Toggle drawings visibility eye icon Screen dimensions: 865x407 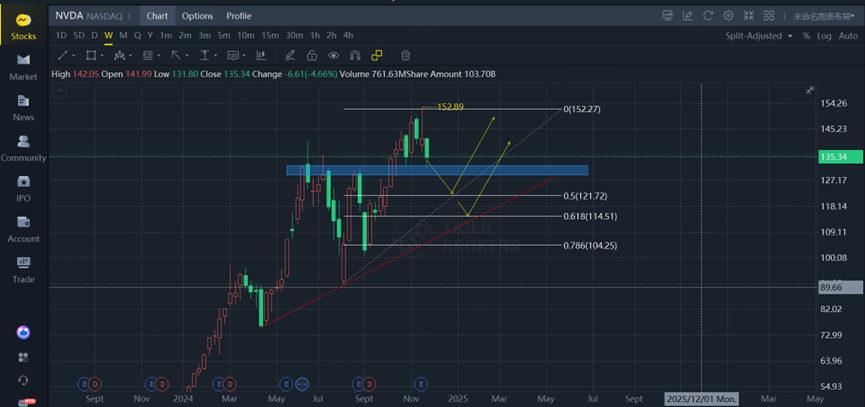[333, 55]
